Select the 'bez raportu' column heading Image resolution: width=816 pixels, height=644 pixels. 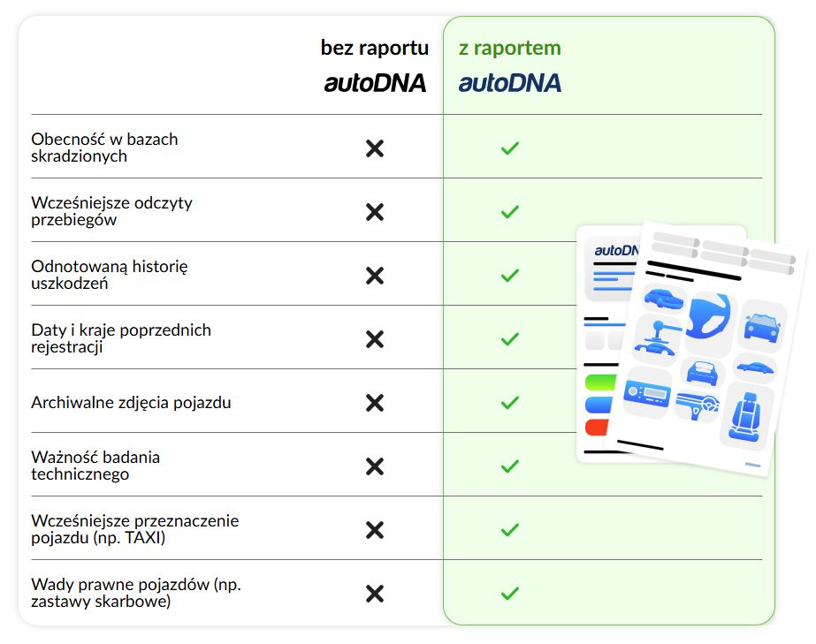coord(375,48)
